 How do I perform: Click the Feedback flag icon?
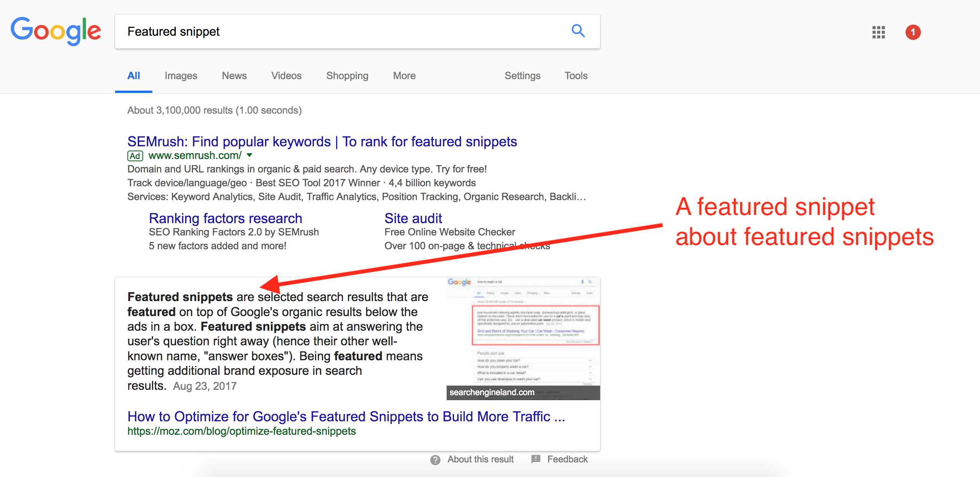point(536,459)
